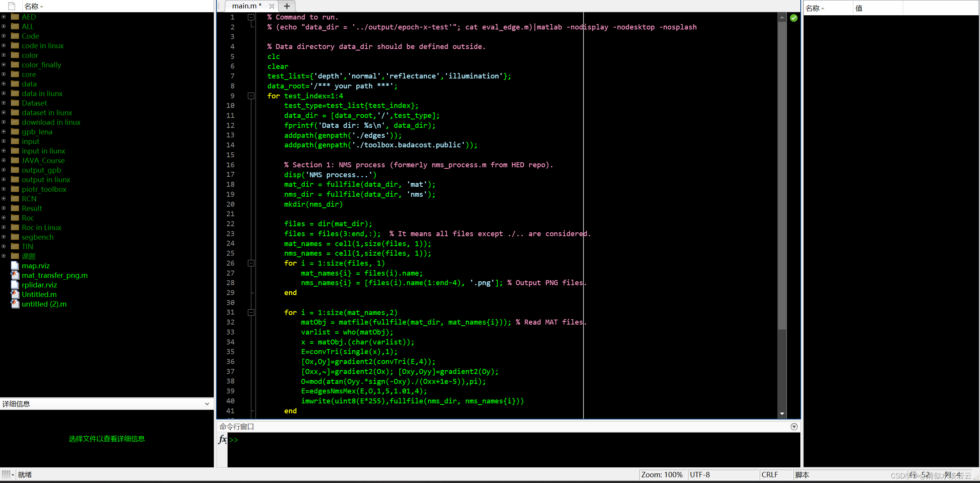Select the Roc folder

[28, 218]
